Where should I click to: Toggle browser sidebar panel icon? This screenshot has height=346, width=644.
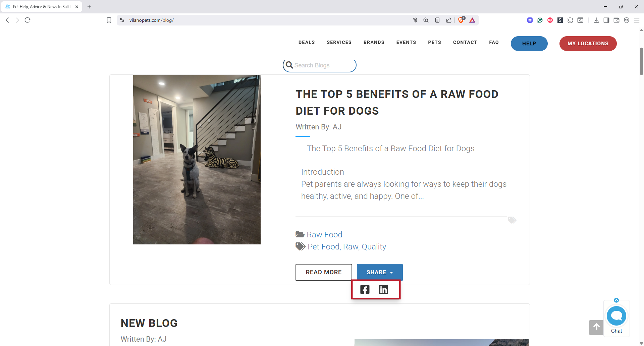606,20
